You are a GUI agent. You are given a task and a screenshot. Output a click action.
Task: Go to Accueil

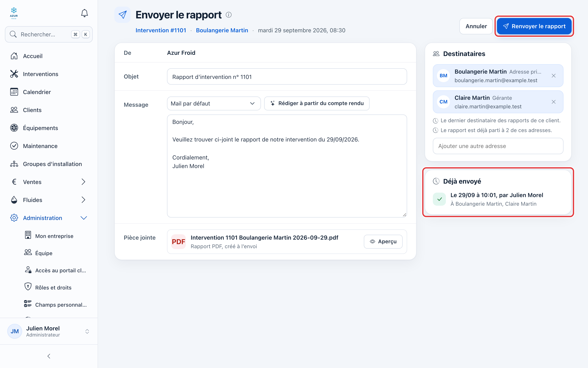[x=49, y=56]
